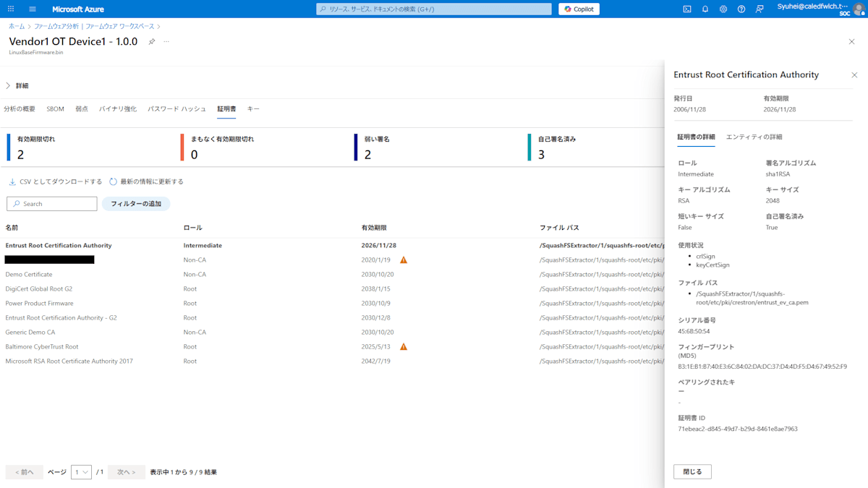Close the Entrust certificate side panel
868x488 pixels.
coord(854,75)
